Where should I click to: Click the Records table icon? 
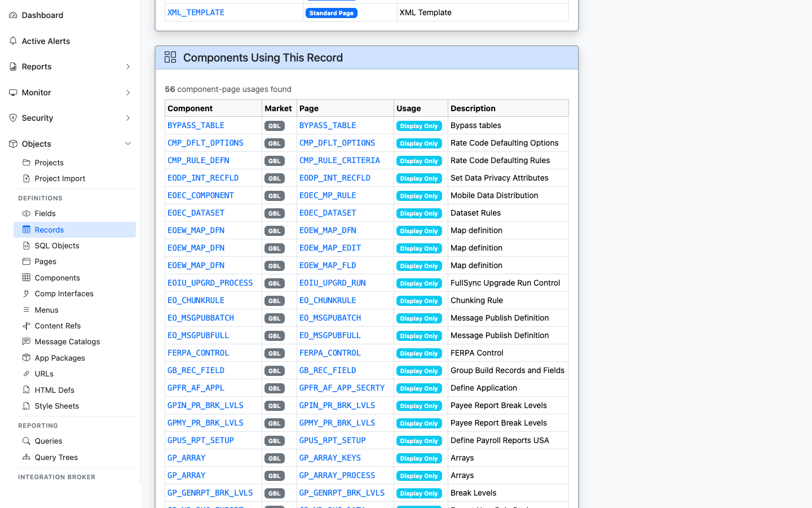tap(27, 230)
